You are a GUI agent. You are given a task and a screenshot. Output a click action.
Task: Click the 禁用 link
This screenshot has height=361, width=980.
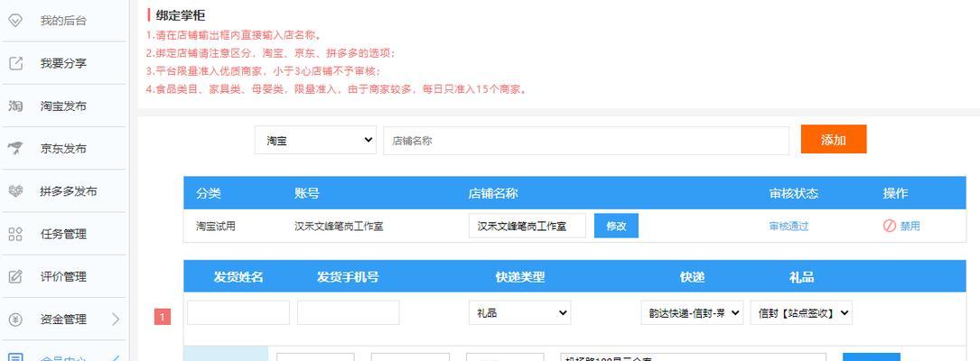tap(910, 227)
